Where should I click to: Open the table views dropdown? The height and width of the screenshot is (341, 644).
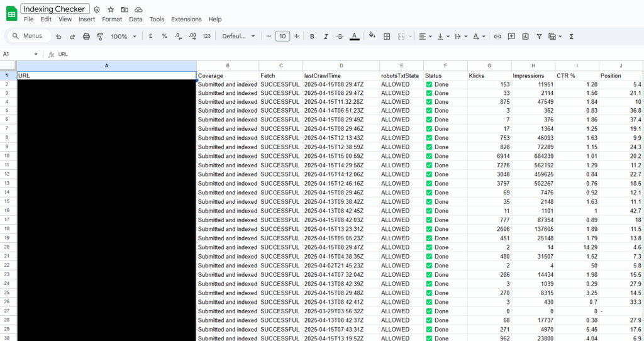point(555,36)
